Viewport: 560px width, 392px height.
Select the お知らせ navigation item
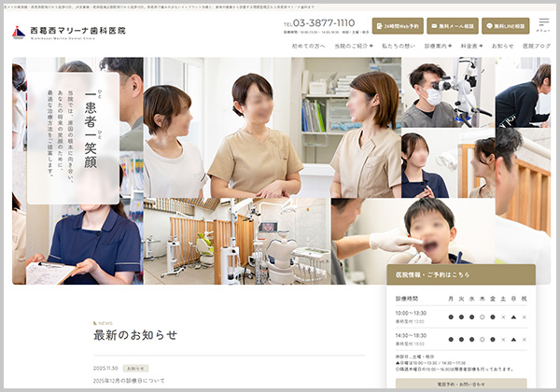pyautogui.click(x=502, y=46)
